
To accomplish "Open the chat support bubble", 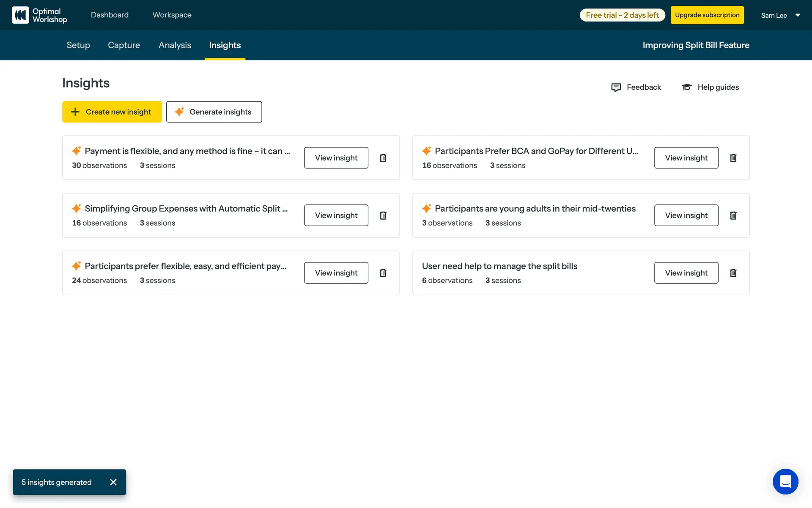I will coord(785,482).
